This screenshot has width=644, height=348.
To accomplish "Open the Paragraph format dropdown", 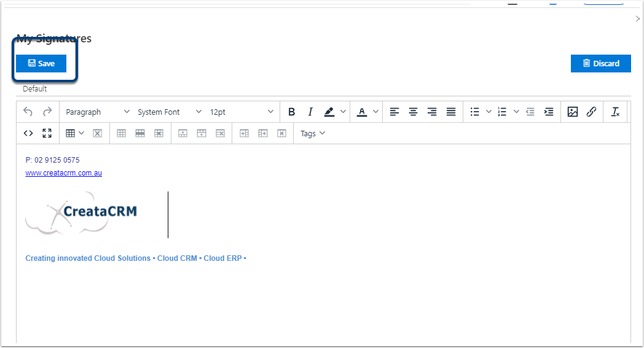I will [x=97, y=112].
